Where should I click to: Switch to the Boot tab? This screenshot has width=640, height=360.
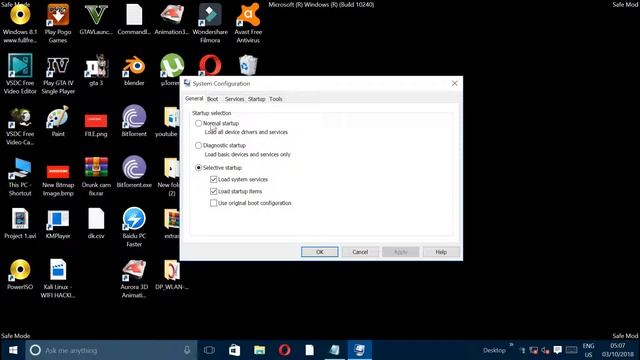coord(212,99)
